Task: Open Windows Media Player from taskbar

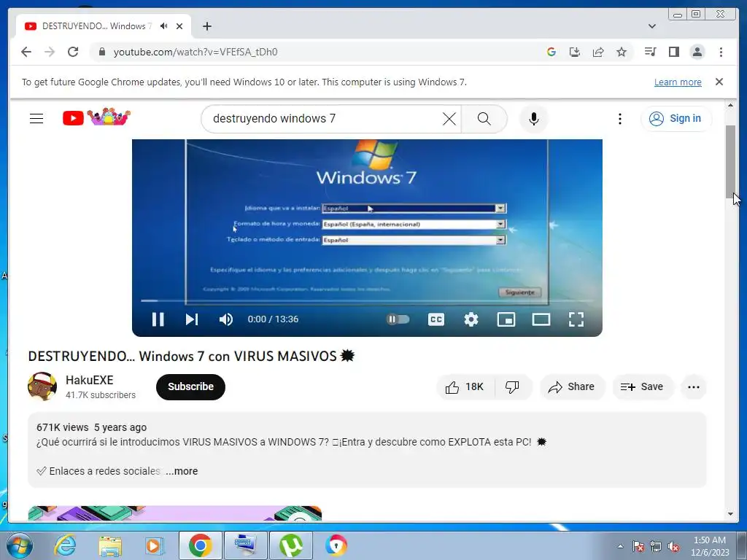Action: pyautogui.click(x=155, y=545)
